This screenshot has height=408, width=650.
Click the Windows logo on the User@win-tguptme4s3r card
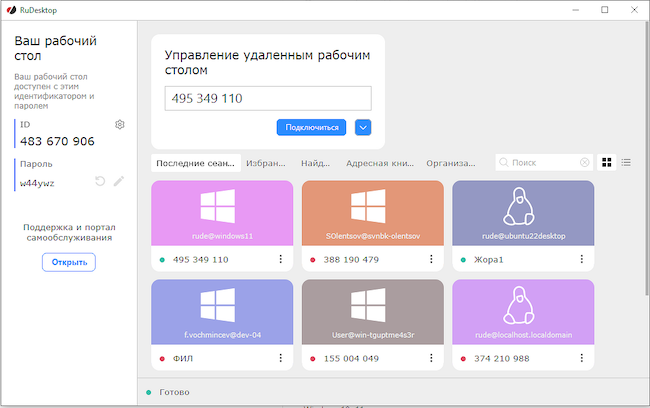point(368,305)
